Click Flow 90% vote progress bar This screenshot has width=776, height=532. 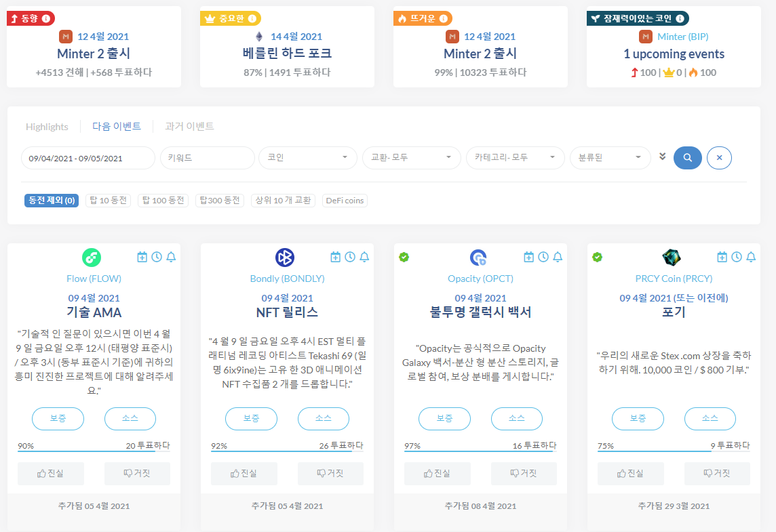[94, 451]
